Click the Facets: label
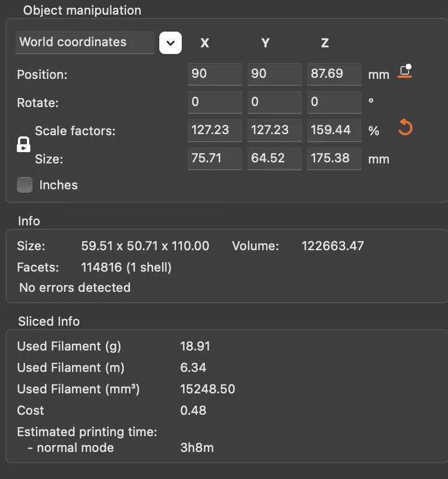The image size is (448, 479). (x=38, y=268)
